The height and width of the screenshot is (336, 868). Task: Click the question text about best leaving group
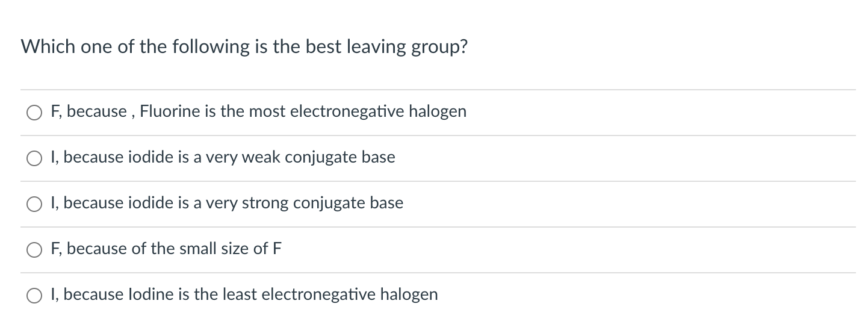click(x=244, y=47)
